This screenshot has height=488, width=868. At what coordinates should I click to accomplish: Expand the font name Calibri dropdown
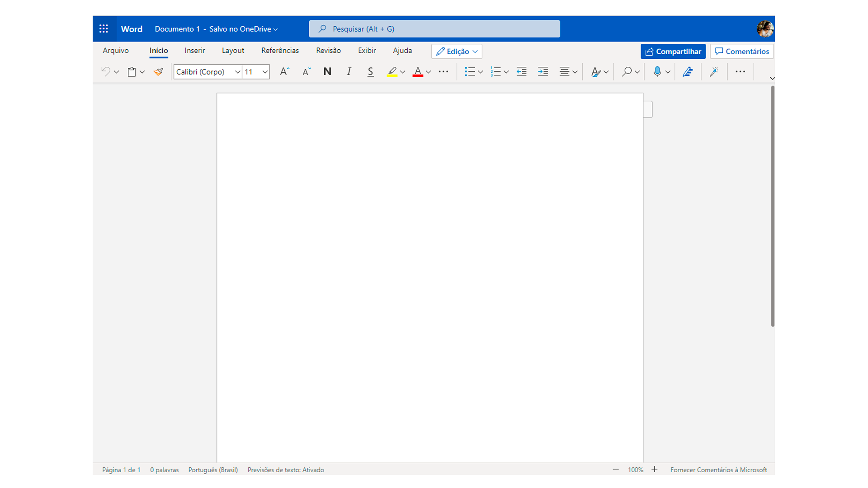(237, 71)
